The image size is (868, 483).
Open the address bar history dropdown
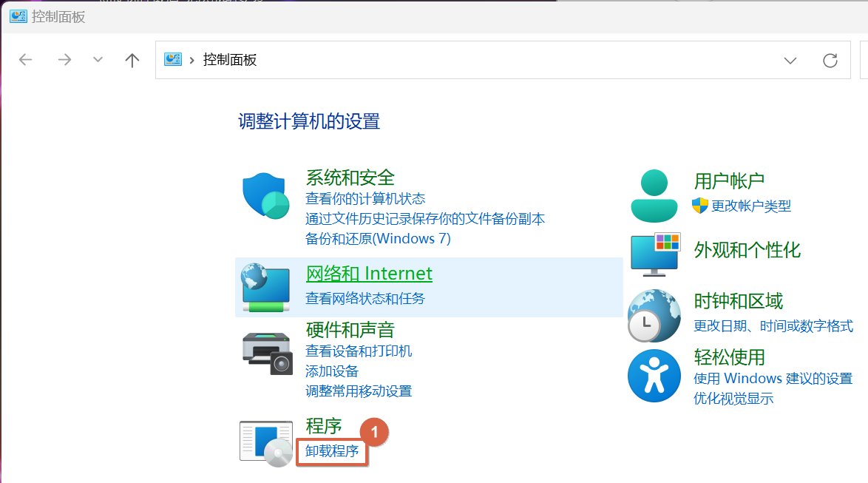tap(790, 61)
